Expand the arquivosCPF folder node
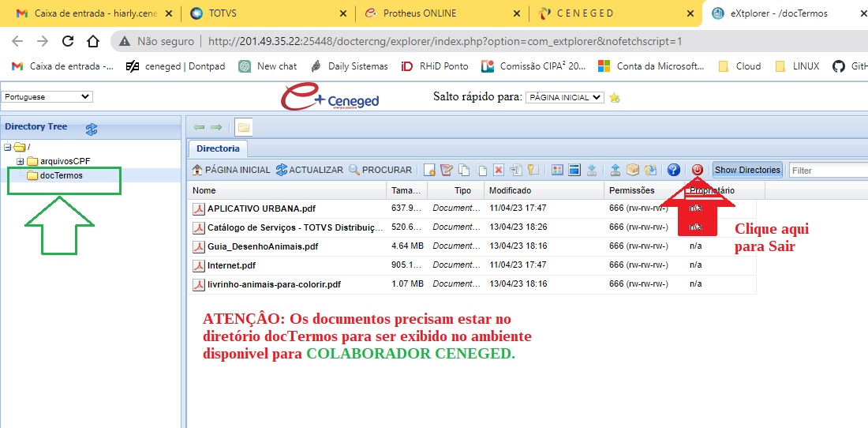 pos(20,162)
